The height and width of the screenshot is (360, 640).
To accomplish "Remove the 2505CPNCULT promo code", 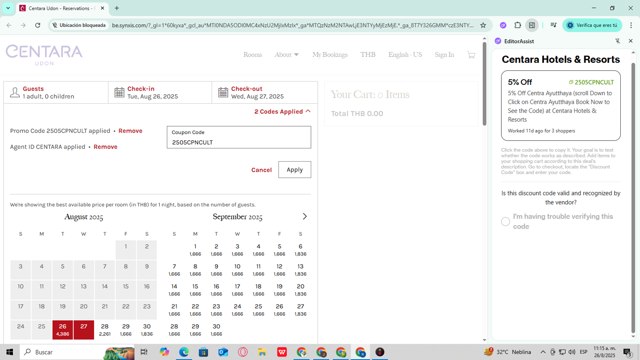I will pos(130,131).
